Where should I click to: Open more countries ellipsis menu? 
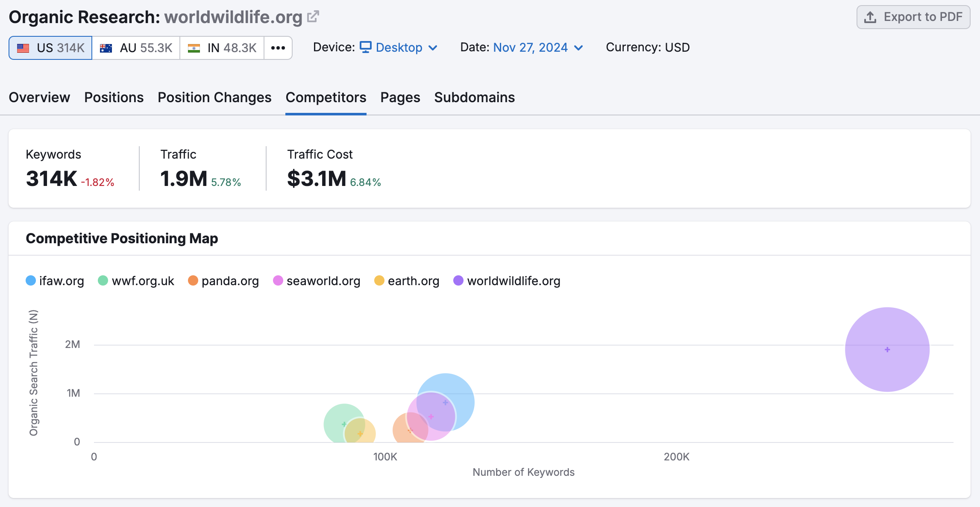[x=278, y=48]
